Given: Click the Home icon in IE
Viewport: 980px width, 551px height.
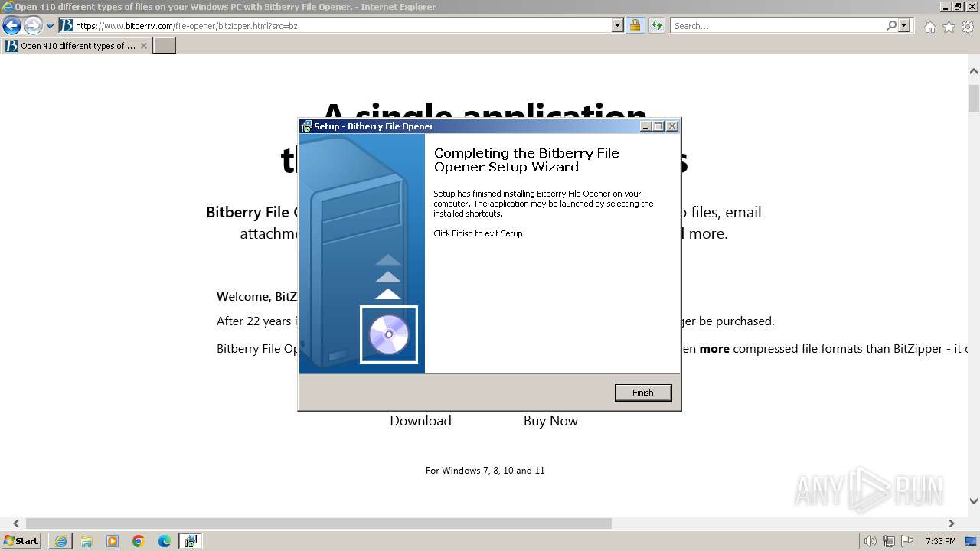Looking at the screenshot, I should pos(929,27).
